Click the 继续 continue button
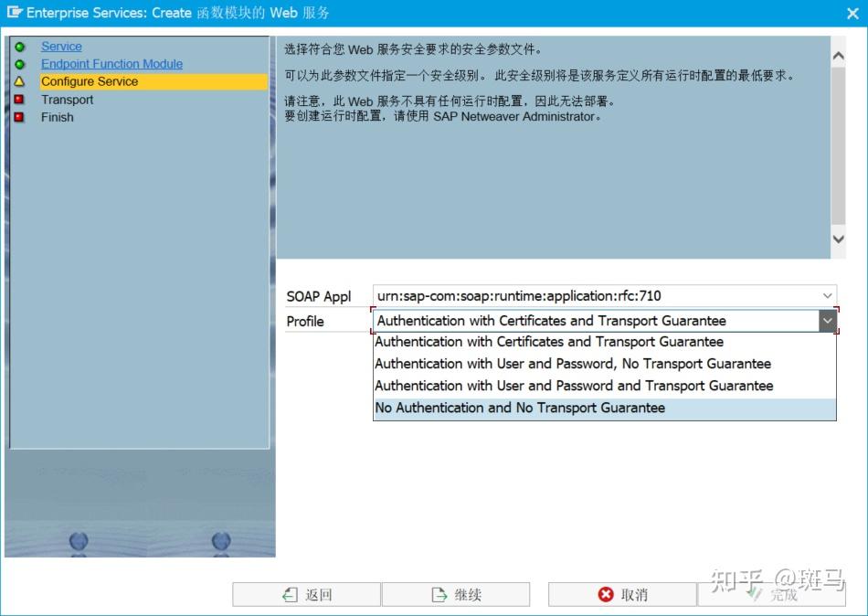This screenshot has width=868, height=616. (457, 593)
